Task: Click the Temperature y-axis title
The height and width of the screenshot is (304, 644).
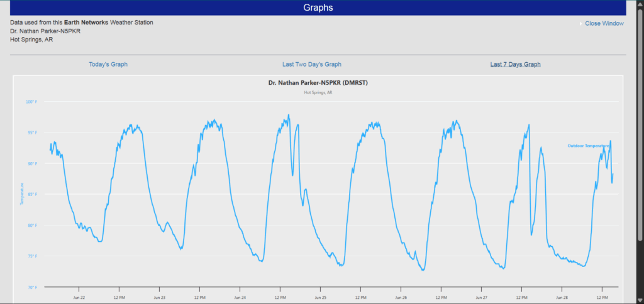Action: (22, 194)
